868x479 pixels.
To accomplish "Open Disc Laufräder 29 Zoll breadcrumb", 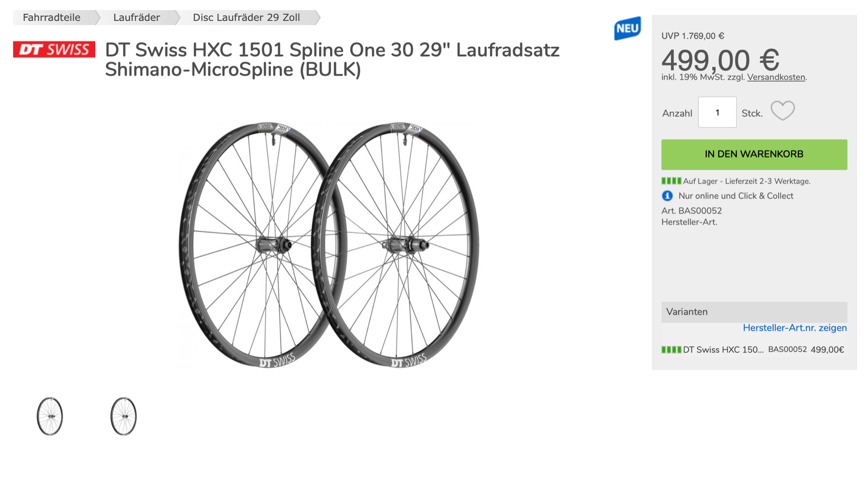I will pyautogui.click(x=246, y=18).
